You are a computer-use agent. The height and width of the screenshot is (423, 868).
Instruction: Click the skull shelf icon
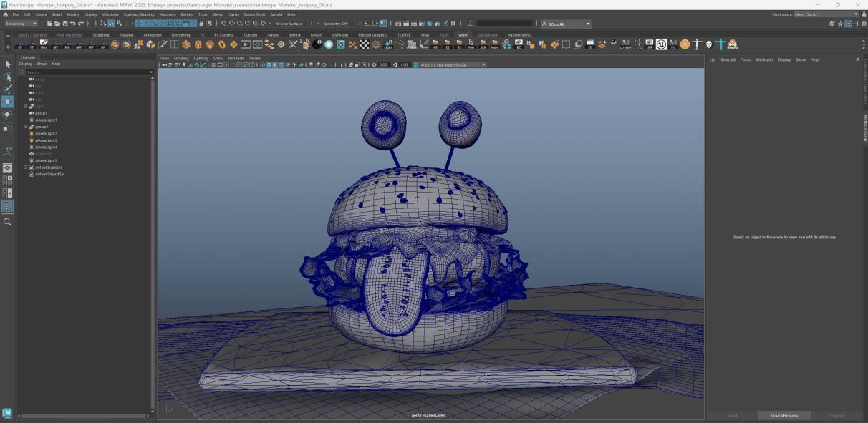709,44
